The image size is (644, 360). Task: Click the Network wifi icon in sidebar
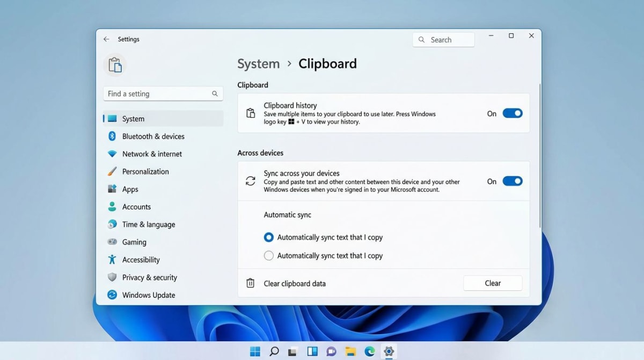point(112,154)
